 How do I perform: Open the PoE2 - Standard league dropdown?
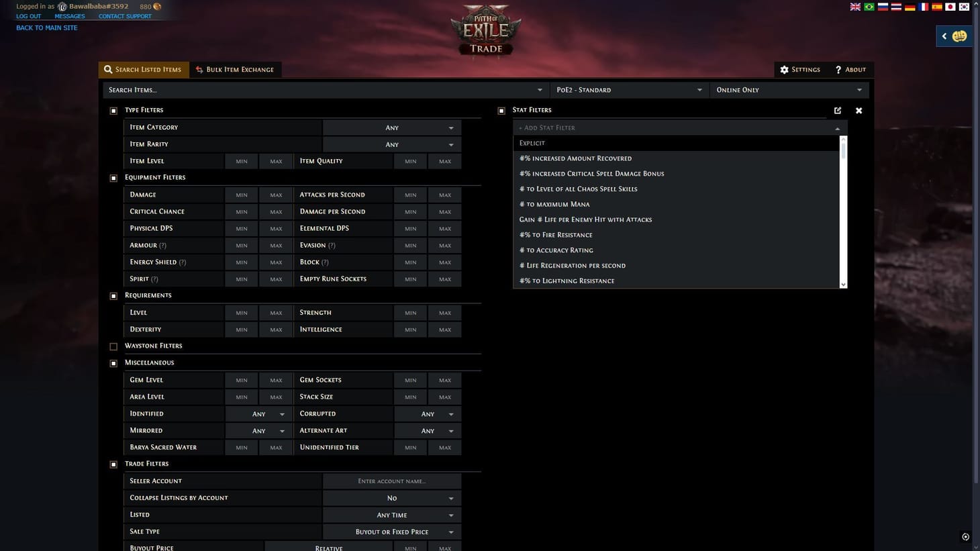coord(630,89)
